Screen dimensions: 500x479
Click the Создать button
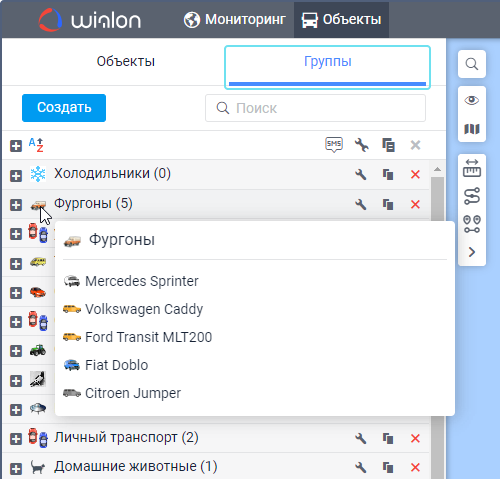pos(64,108)
